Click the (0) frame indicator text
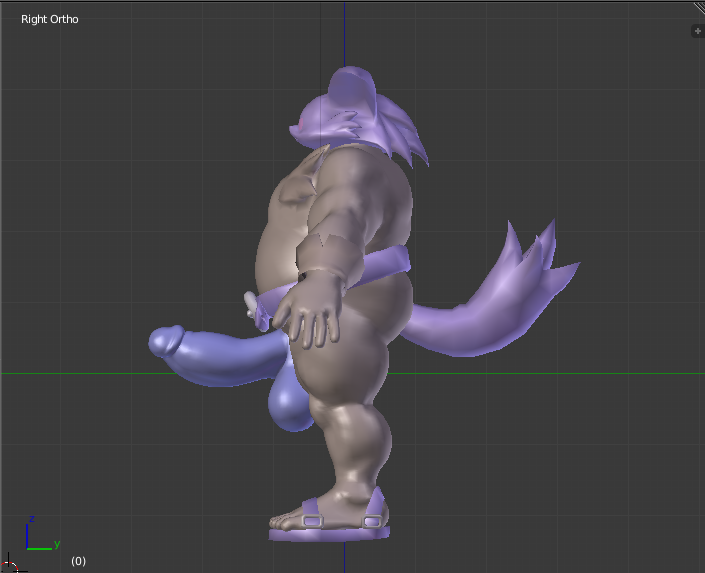705x573 pixels. click(78, 561)
